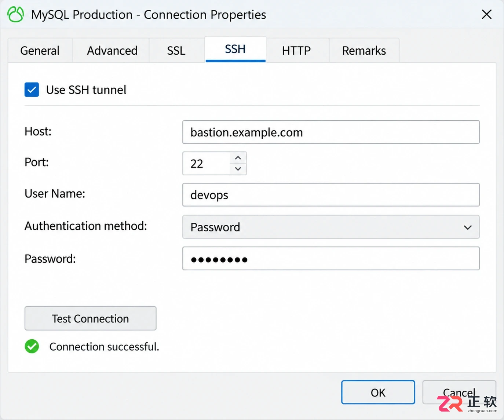Open the Authentication method dropdown
Image resolution: width=504 pixels, height=420 pixels.
pyautogui.click(x=331, y=227)
